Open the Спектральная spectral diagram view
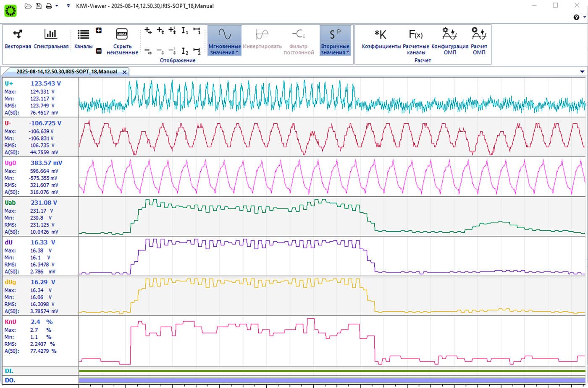Image resolution: width=588 pixels, height=388 pixels. click(51, 39)
